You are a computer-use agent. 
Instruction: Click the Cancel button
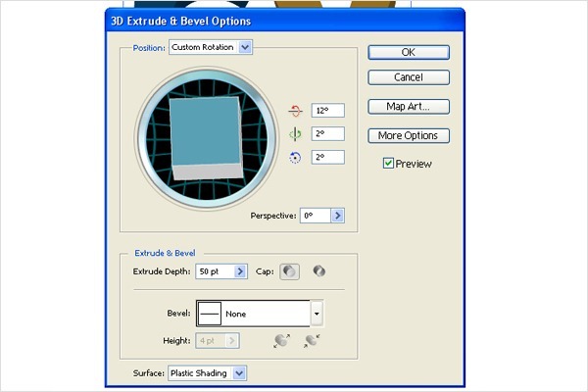click(409, 77)
